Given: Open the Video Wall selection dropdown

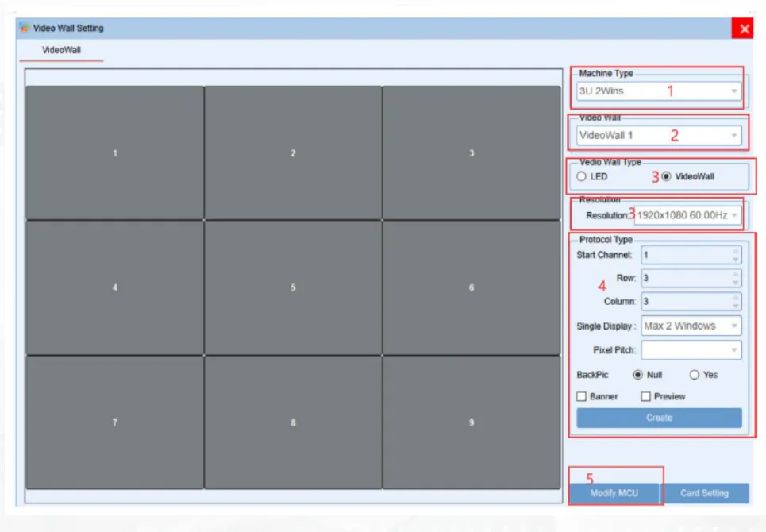Looking at the screenshot, I should pyautogui.click(x=659, y=135).
